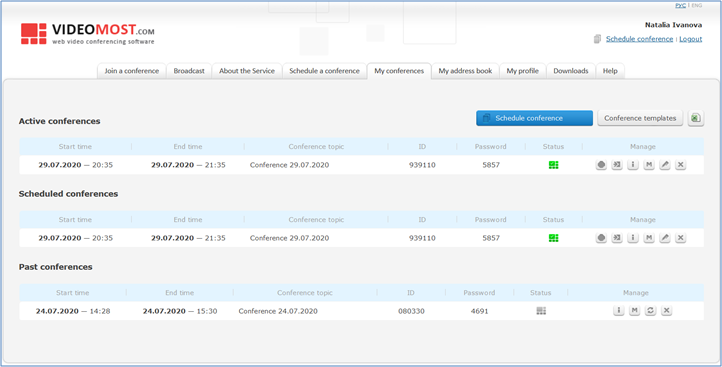Click end time 24.07.2020 — 15:30
Screen dimensions: 722x367
(x=180, y=311)
